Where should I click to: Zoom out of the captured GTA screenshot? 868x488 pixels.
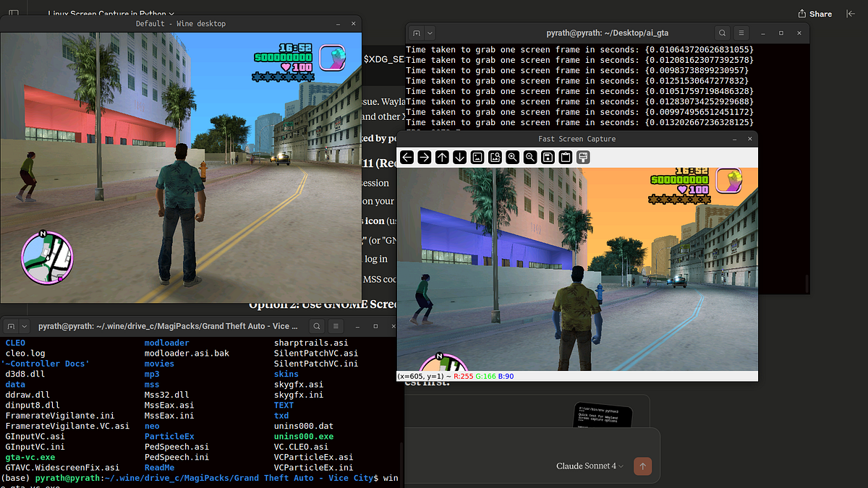[530, 157]
